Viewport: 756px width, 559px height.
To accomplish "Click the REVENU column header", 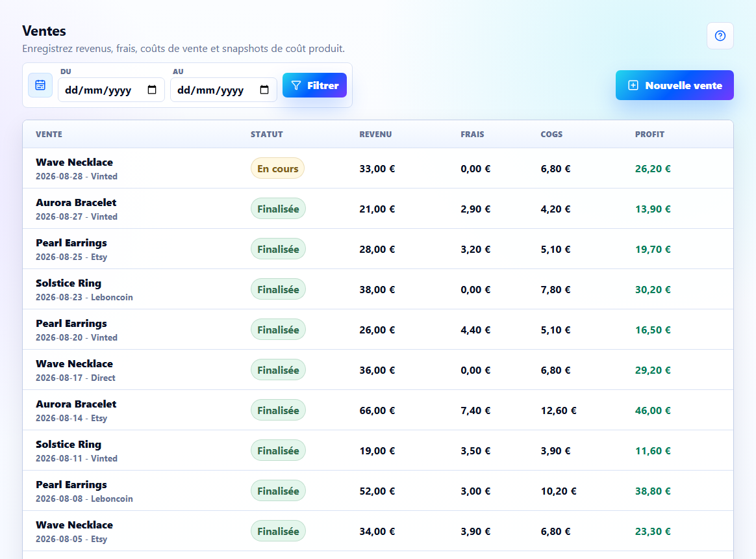I will click(375, 134).
